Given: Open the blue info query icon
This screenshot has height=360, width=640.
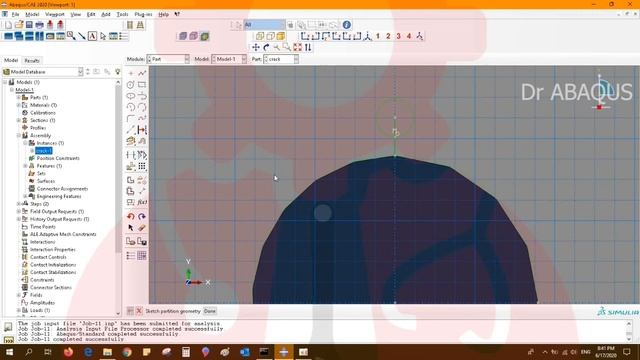Looking at the screenshot, I should [x=347, y=25].
